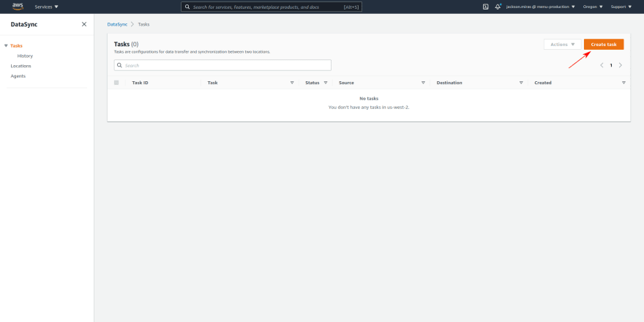
Task: Open Locations in the sidebar
Action: (x=21, y=66)
